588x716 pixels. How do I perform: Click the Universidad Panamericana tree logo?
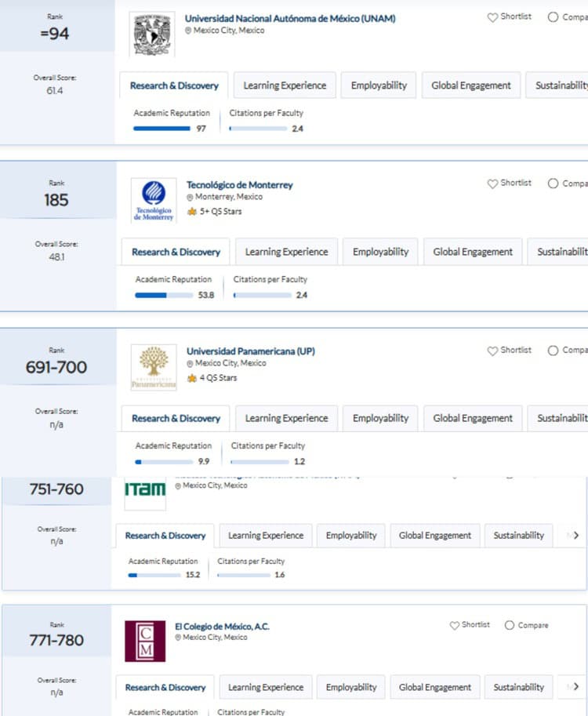click(x=154, y=367)
